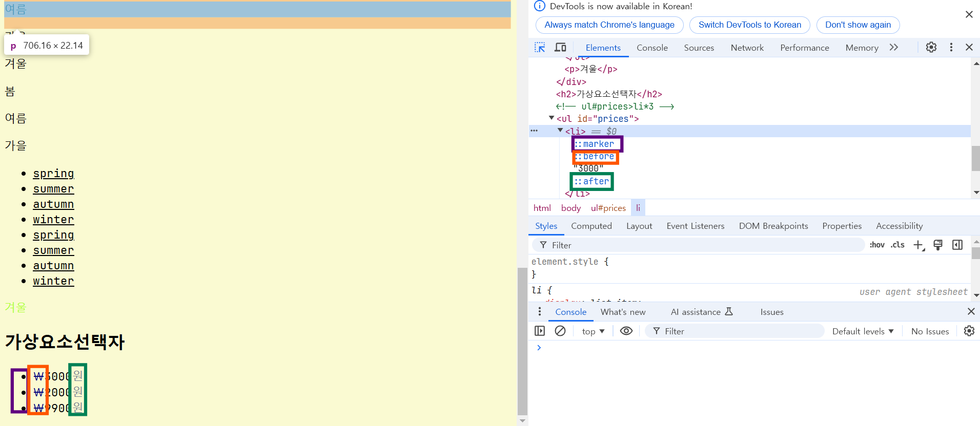
Task: Open the Sources tab
Action: point(699,48)
